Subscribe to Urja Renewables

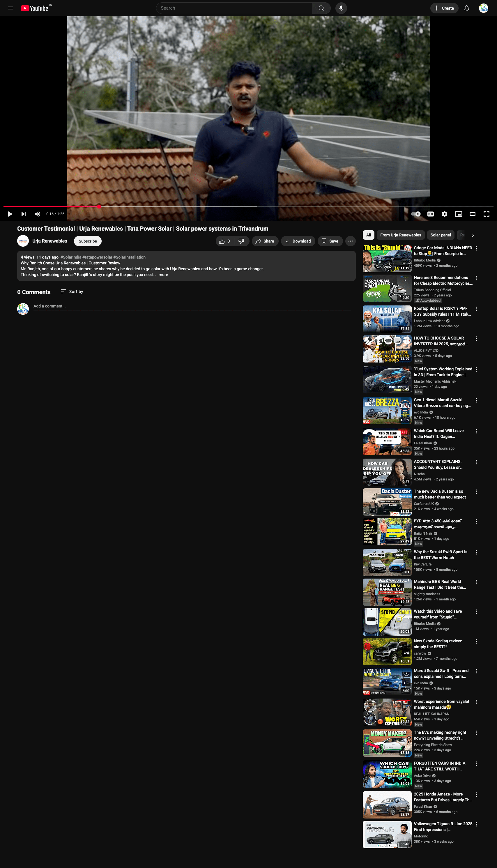(88, 241)
